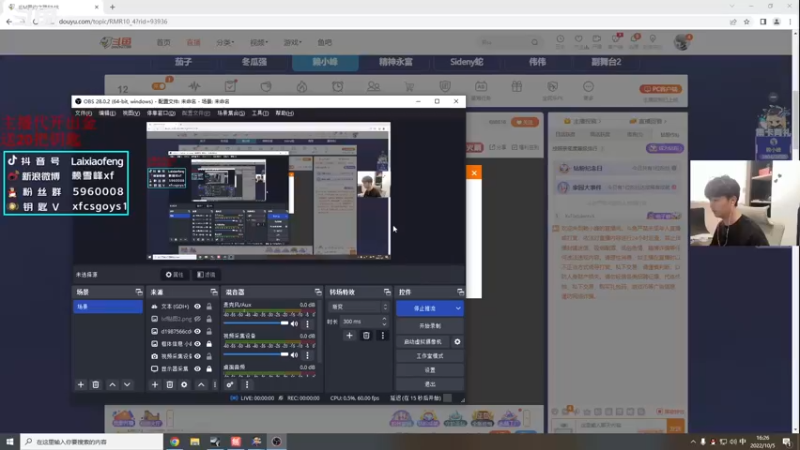This screenshot has width=800, height=450.
Task: Hide the 视频采集设备 source
Action: coord(197,356)
